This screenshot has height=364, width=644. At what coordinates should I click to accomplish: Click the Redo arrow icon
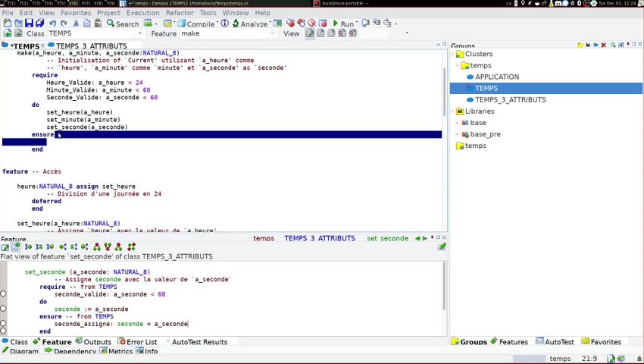tap(64, 24)
